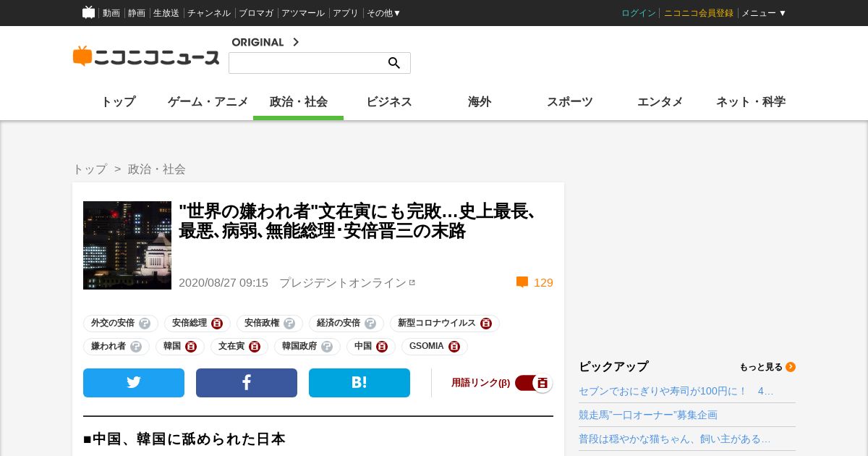Viewport: 868px width, 456px height.
Task: Open 生放送 in top bar
Action: pyautogui.click(x=166, y=13)
